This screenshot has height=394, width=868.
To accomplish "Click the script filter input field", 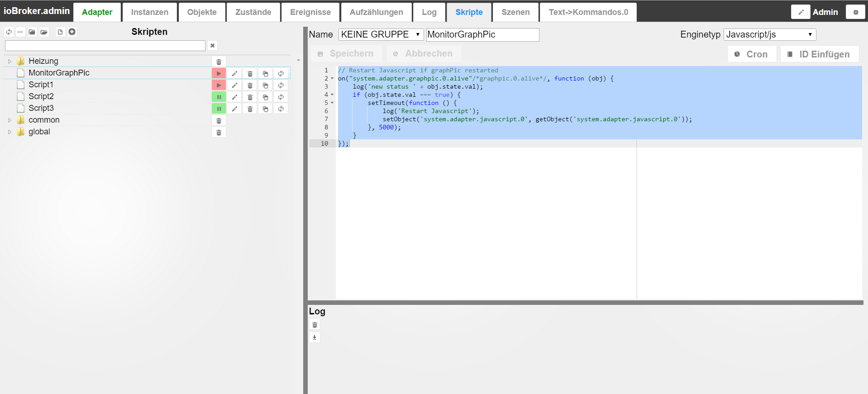I will 105,46.
